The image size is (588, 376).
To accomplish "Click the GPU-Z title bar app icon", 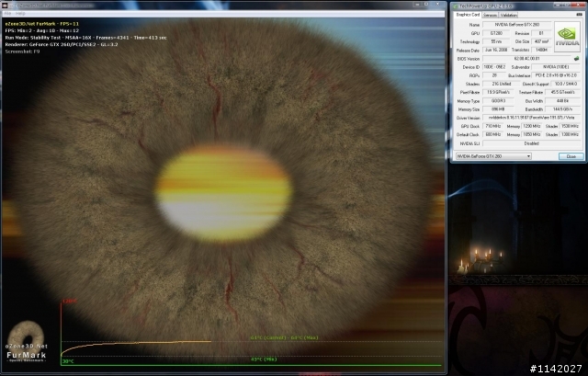I will click(456, 6).
